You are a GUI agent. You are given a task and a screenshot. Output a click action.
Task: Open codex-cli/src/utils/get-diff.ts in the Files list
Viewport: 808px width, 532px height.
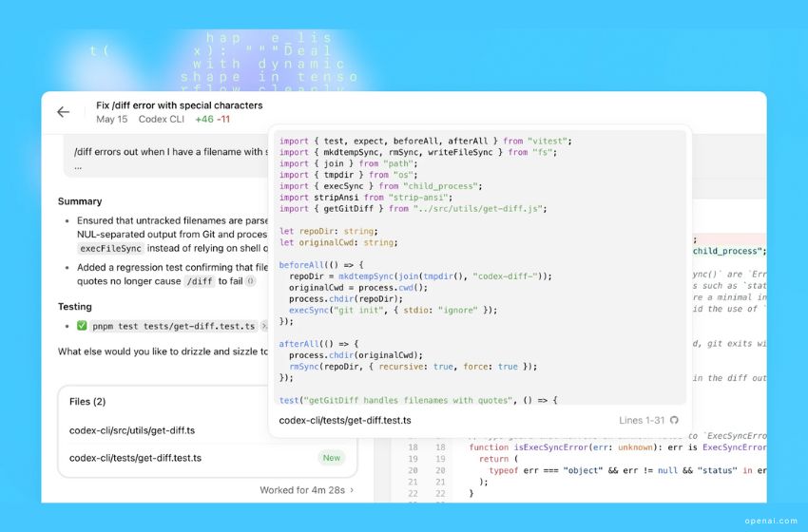click(x=132, y=430)
